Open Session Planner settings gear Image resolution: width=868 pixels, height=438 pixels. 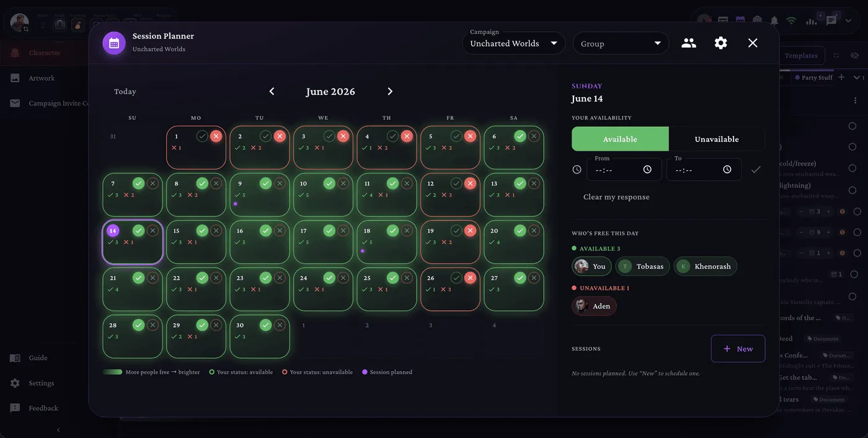coord(720,43)
